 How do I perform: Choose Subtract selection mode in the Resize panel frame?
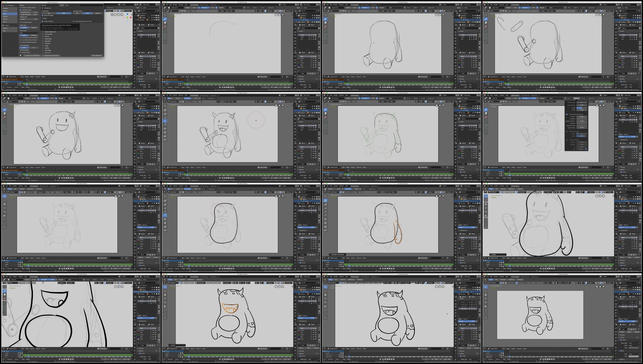click(x=183, y=280)
